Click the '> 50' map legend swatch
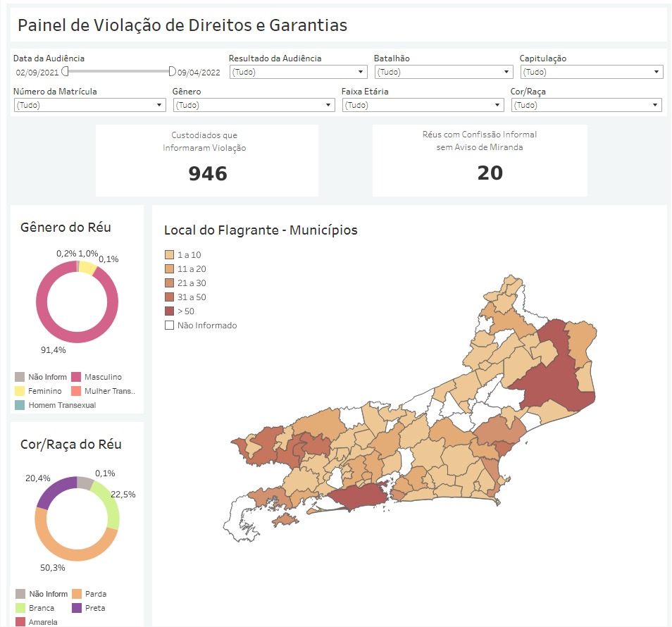672x627 pixels. [x=169, y=311]
